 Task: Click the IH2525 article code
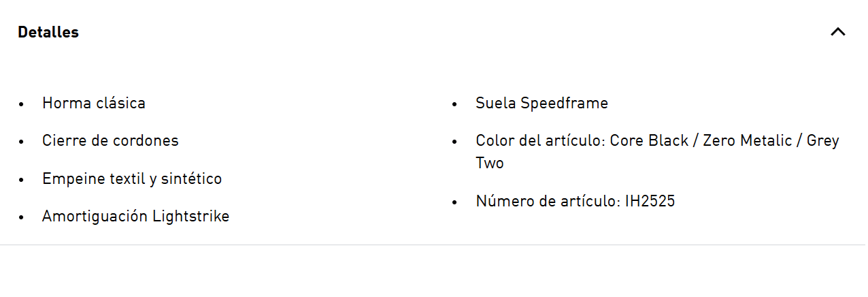650,202
